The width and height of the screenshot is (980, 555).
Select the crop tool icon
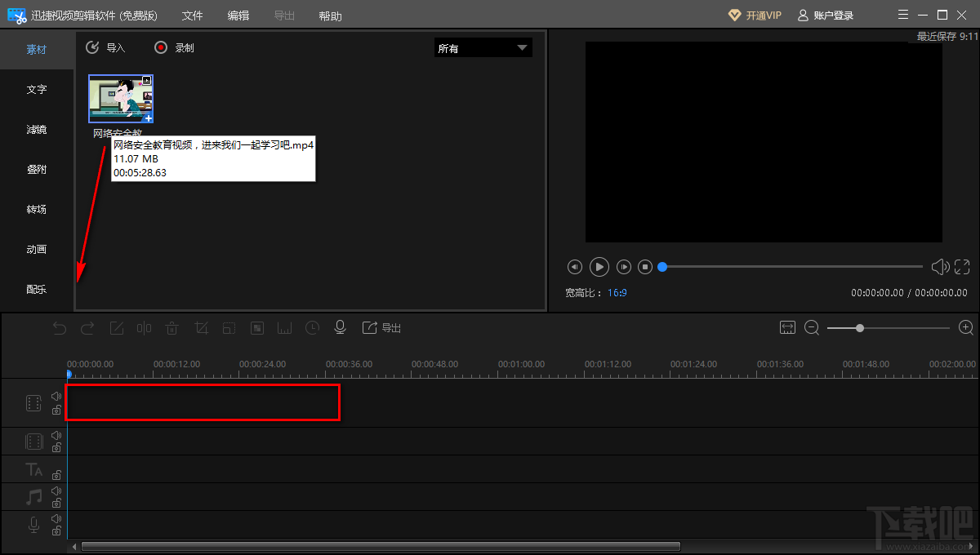201,328
